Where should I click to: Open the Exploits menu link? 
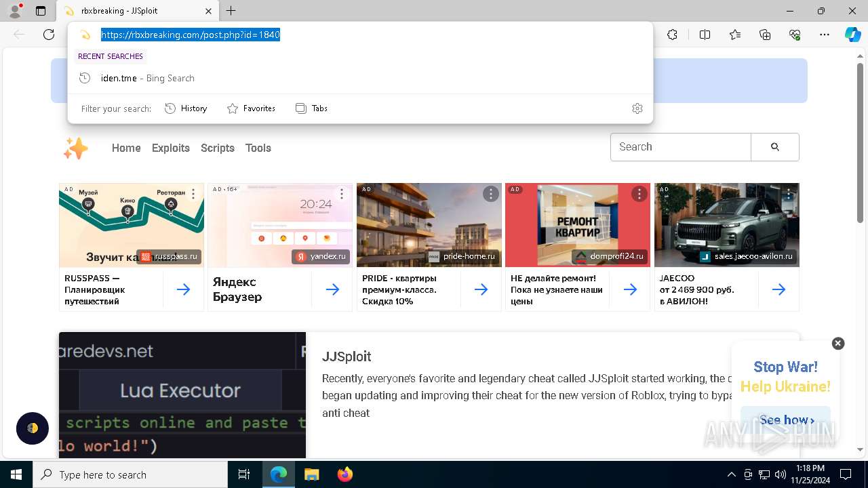click(x=171, y=148)
